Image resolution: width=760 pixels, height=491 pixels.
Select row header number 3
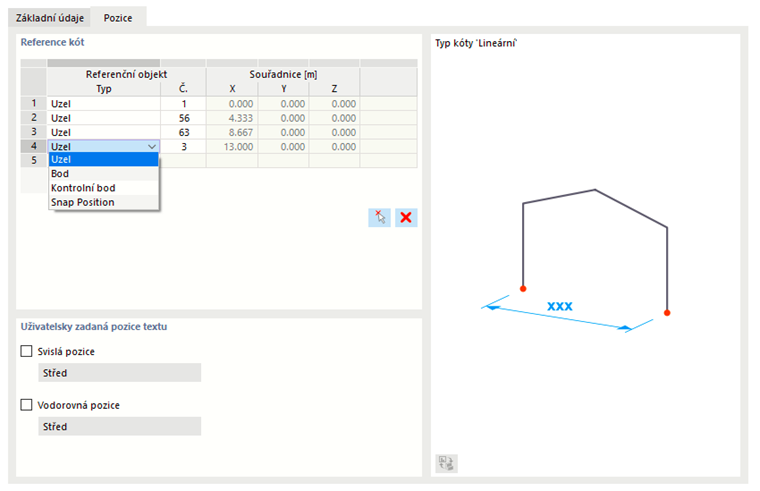click(33, 132)
